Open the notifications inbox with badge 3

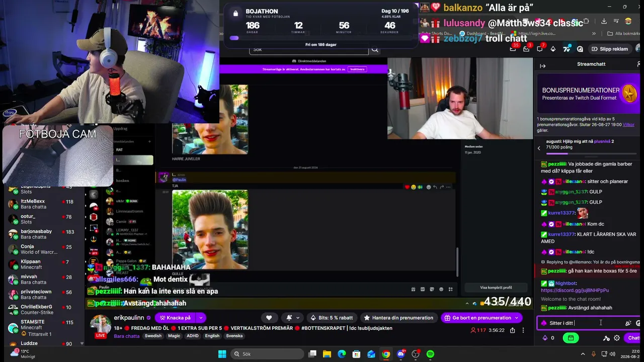pos(526,49)
